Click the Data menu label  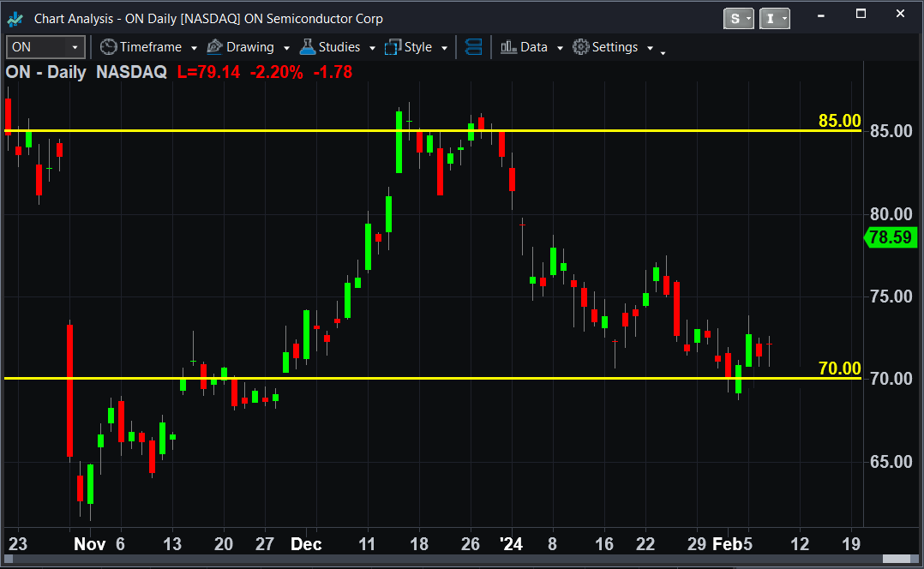[534, 47]
